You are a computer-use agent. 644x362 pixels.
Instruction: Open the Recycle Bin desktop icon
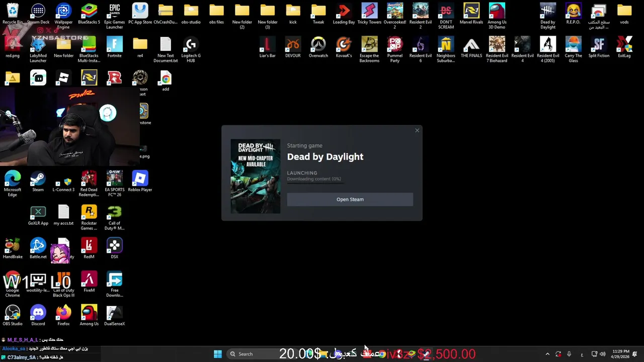[13, 14]
